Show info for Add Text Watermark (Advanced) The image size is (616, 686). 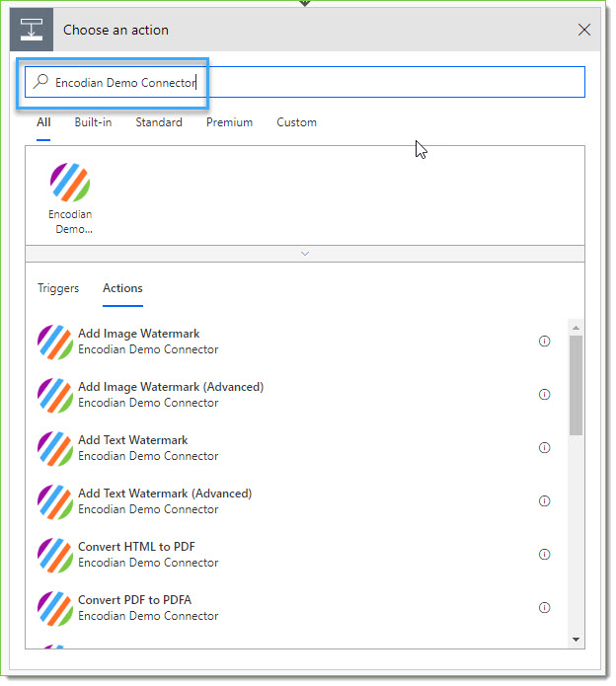(x=544, y=501)
